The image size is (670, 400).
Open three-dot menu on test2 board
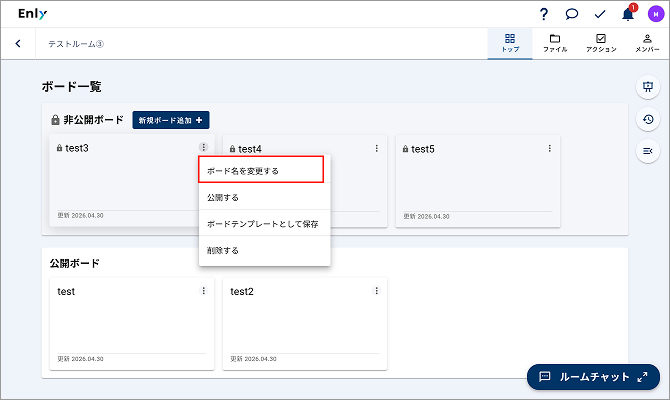pos(376,291)
